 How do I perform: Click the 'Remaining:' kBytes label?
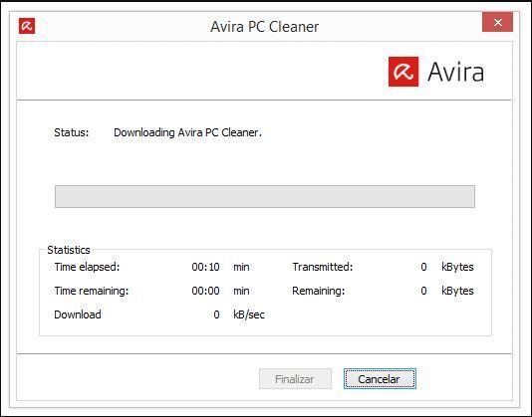click(x=318, y=291)
